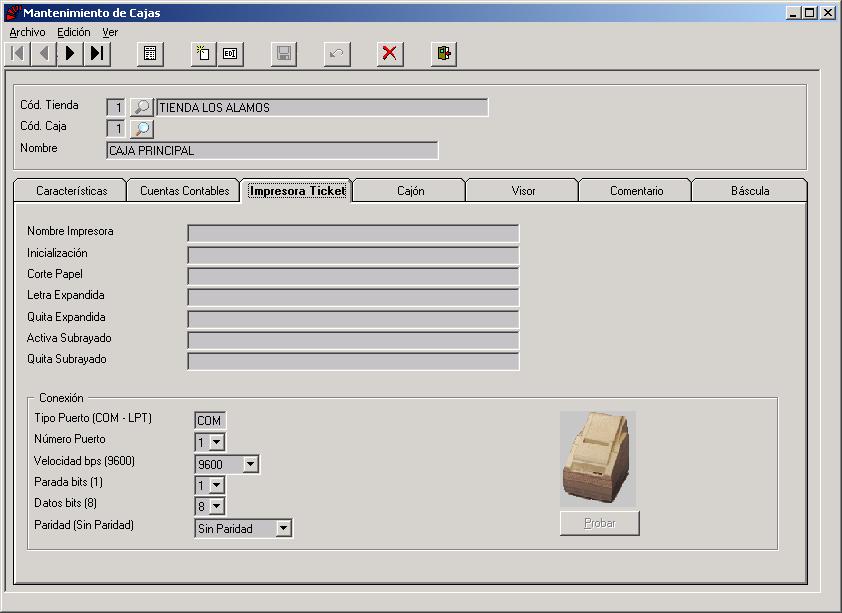Click the ticket printer image
This screenshot has width=842, height=613.
point(598,459)
